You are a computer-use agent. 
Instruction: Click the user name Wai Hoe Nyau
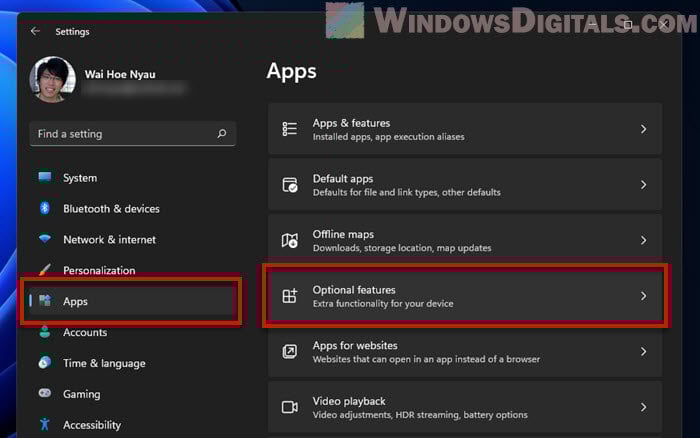[120, 74]
